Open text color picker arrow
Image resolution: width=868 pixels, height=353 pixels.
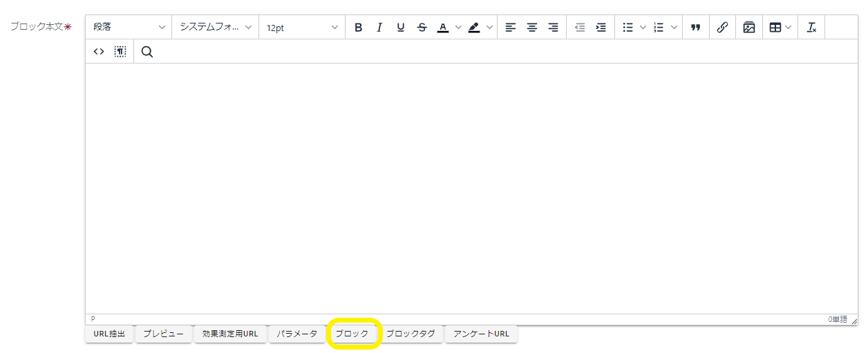click(x=458, y=28)
